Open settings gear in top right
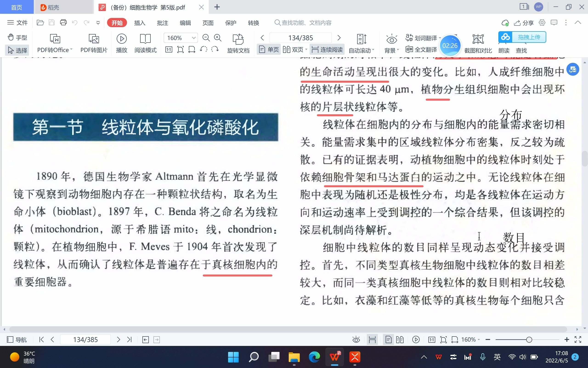The width and height of the screenshot is (588, 368). pos(542,23)
